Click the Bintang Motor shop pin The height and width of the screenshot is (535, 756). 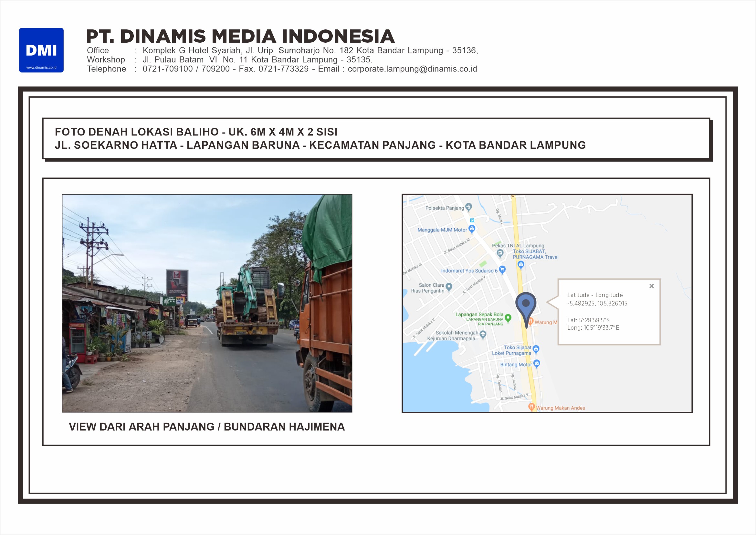[537, 364]
